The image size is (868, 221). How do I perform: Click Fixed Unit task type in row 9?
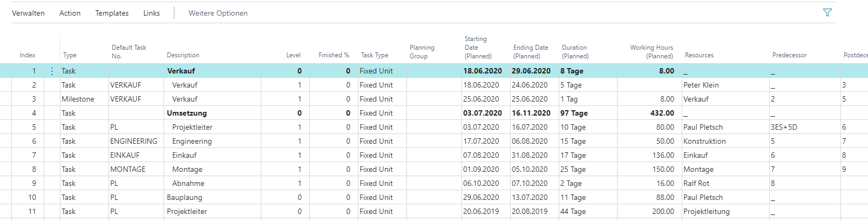tap(376, 183)
